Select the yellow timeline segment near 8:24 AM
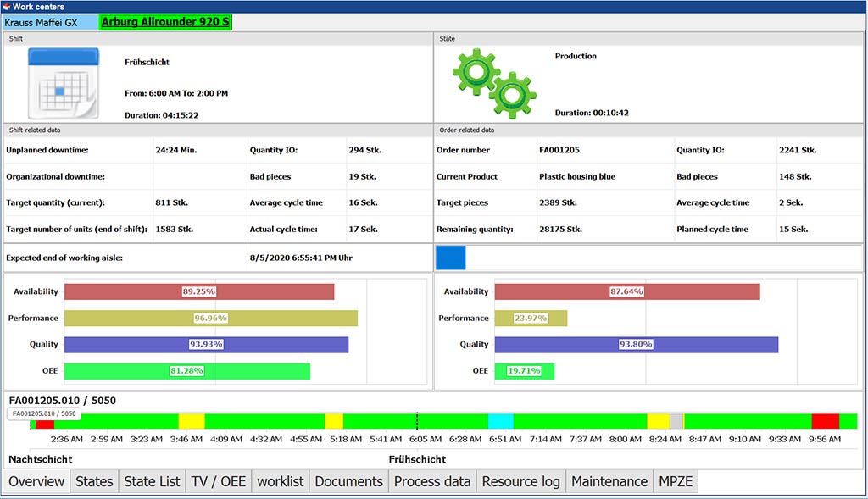 [x=658, y=421]
